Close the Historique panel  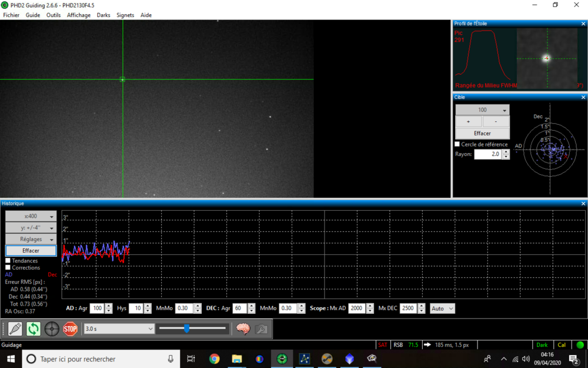[x=583, y=204]
